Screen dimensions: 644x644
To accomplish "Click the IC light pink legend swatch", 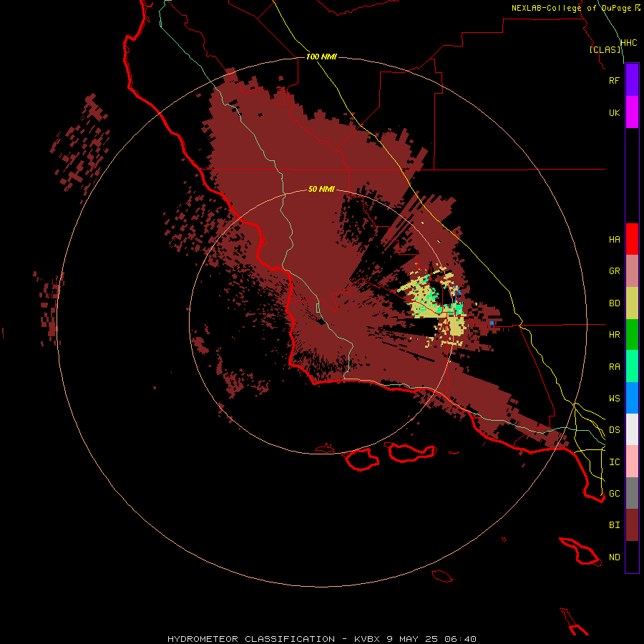I will pyautogui.click(x=632, y=462).
